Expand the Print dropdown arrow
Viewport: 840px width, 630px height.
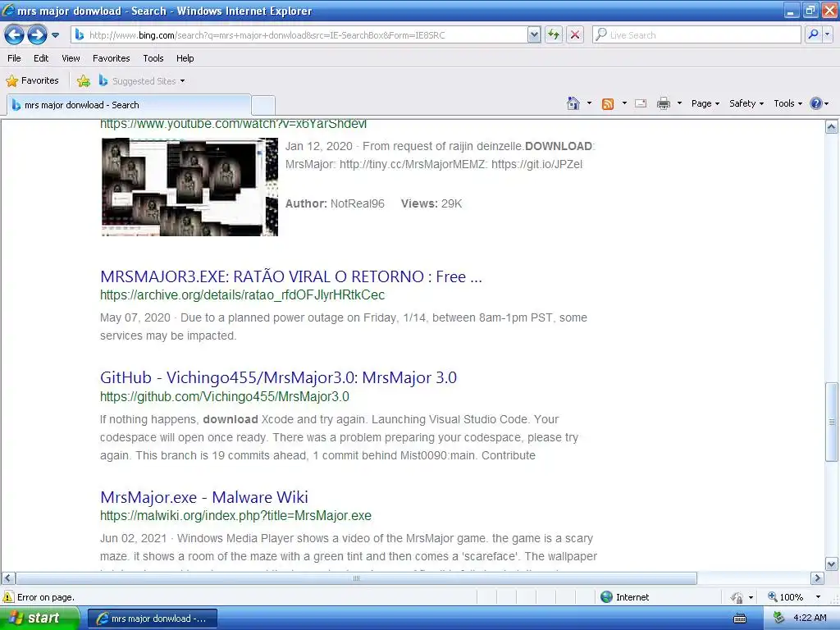[x=679, y=103]
